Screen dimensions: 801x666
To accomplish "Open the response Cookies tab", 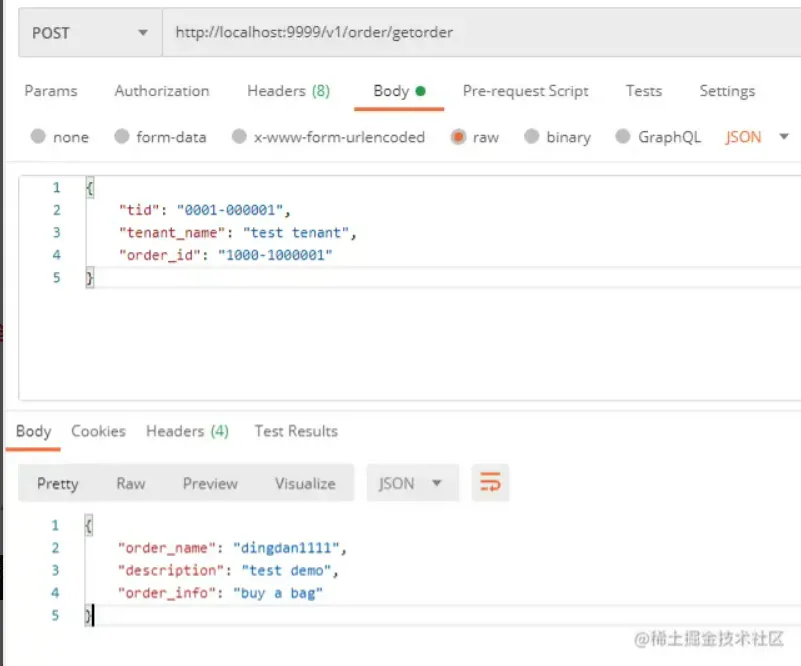I will 98,431.
